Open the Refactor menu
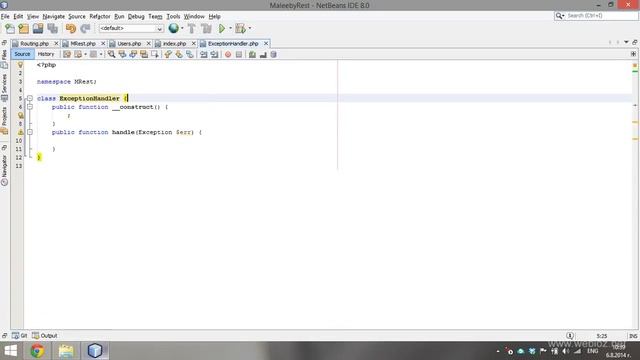 (x=100, y=16)
